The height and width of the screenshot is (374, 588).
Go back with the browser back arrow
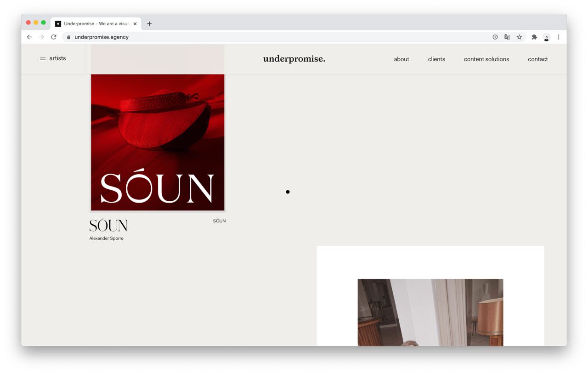tap(29, 37)
